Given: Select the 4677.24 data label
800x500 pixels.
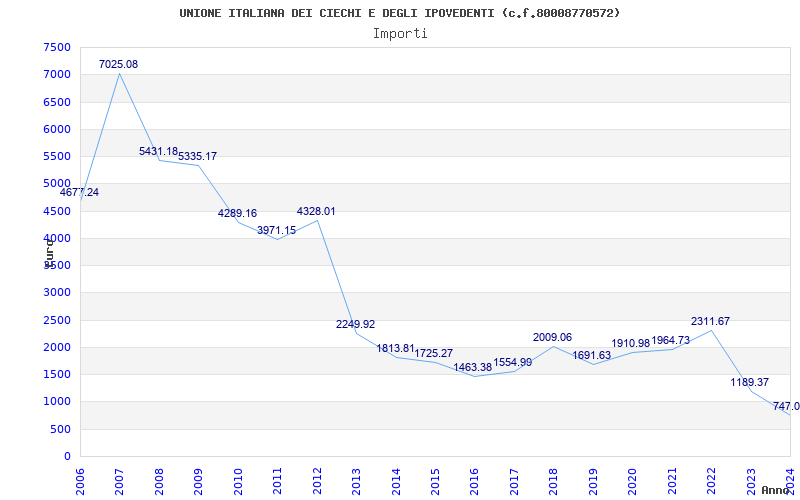Looking at the screenshot, I should pyautogui.click(x=79, y=192).
